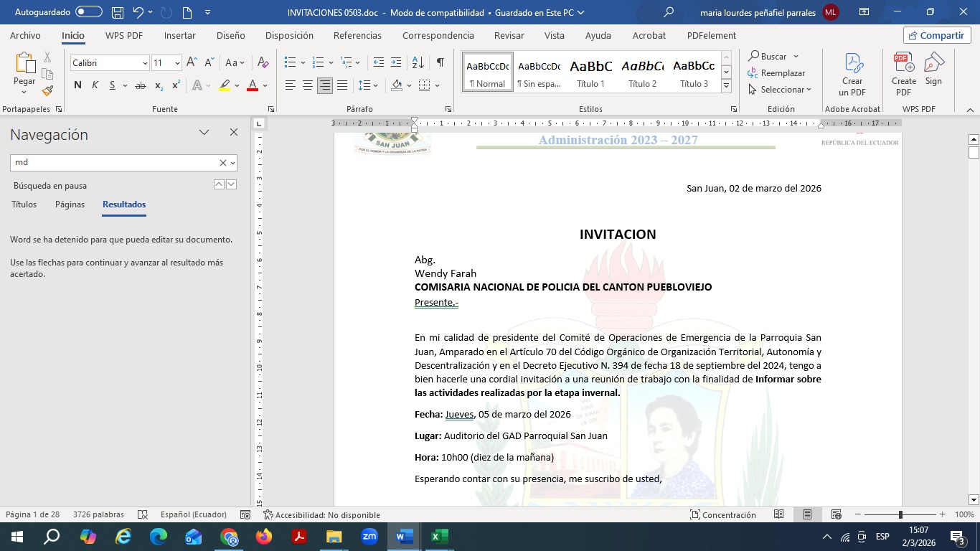Open Excel from the taskbar
Screen dimensions: 980x551
click(x=439, y=537)
